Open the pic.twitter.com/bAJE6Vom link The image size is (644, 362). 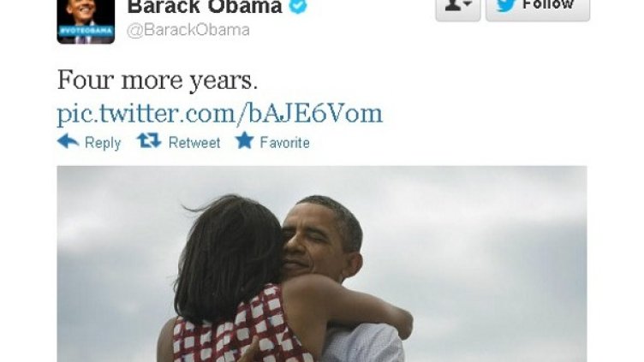(220, 113)
